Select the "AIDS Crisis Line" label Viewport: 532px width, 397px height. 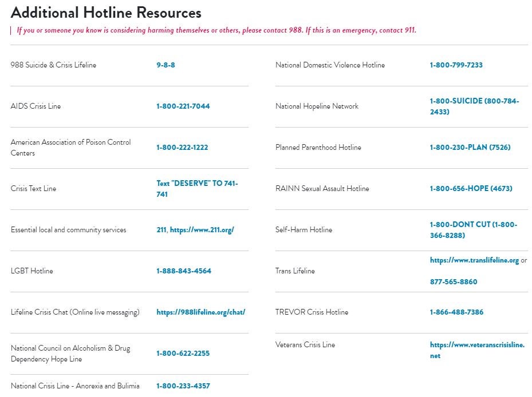36,106
